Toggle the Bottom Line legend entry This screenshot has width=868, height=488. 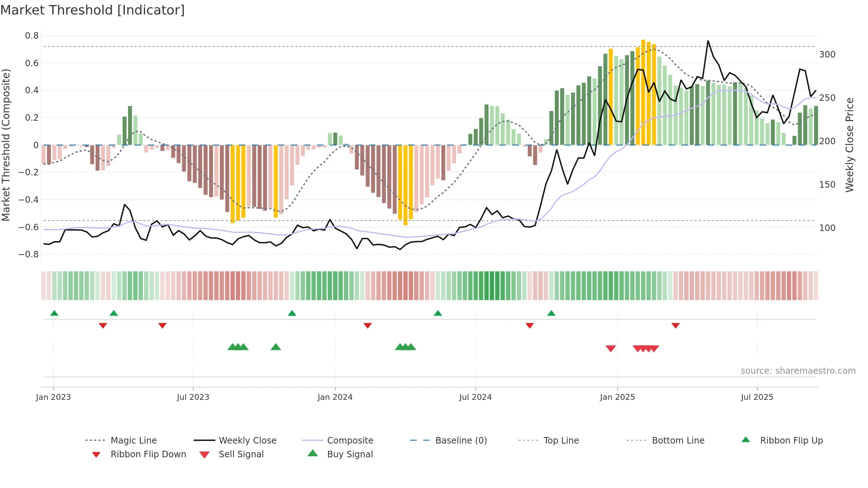click(665, 440)
